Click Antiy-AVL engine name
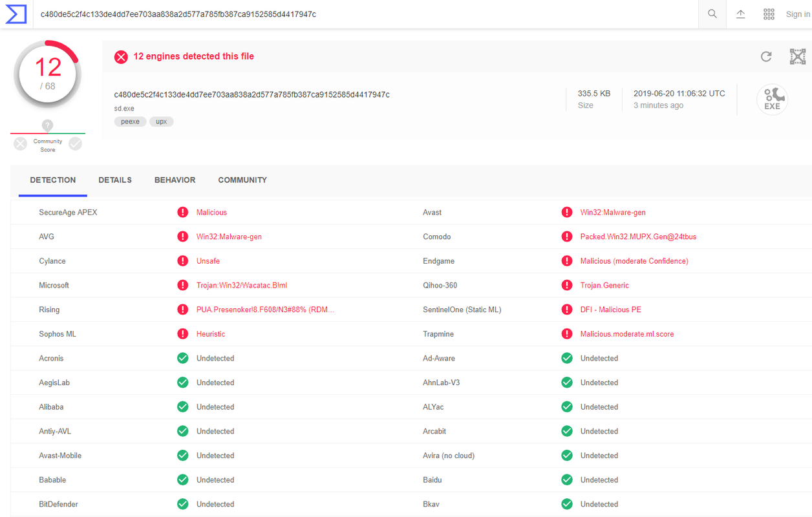The height and width of the screenshot is (517, 812). [x=55, y=431]
